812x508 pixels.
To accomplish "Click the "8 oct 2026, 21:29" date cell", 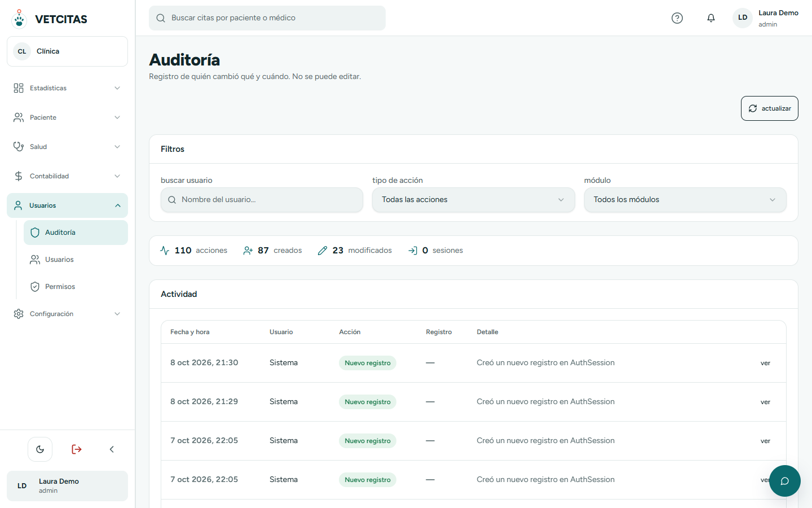I will click(204, 401).
